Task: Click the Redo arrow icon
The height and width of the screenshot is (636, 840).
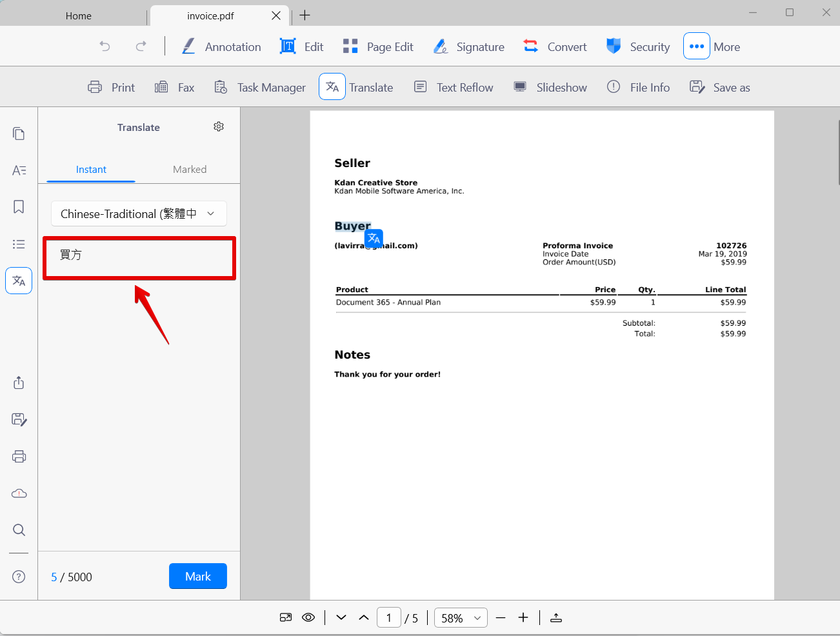Action: (141, 46)
